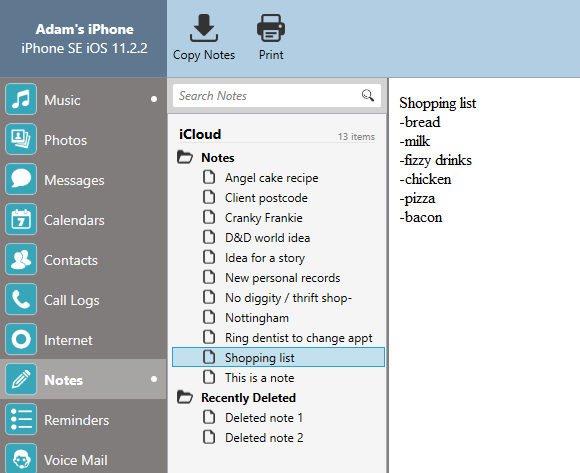580x473 pixels.
Task: Open the note 'Cranky Frankie'
Action: coord(263,218)
